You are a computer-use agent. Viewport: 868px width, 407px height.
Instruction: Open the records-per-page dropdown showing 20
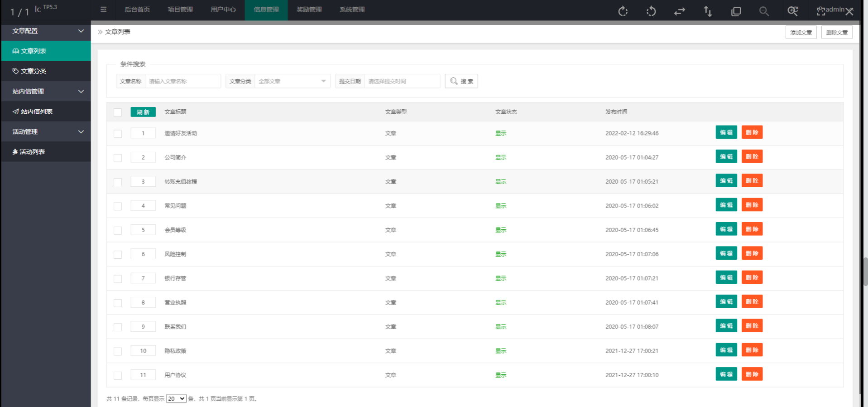176,399
